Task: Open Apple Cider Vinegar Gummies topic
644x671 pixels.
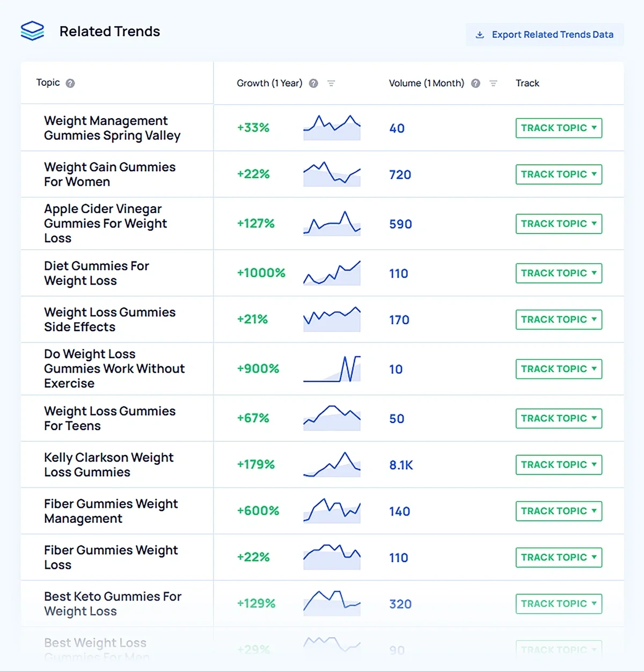Action: click(105, 223)
